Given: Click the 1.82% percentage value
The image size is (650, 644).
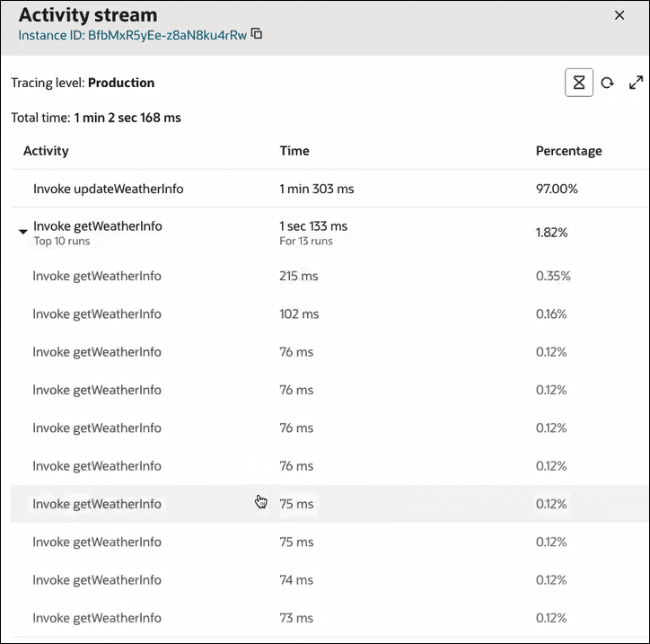Looking at the screenshot, I should (x=551, y=233).
